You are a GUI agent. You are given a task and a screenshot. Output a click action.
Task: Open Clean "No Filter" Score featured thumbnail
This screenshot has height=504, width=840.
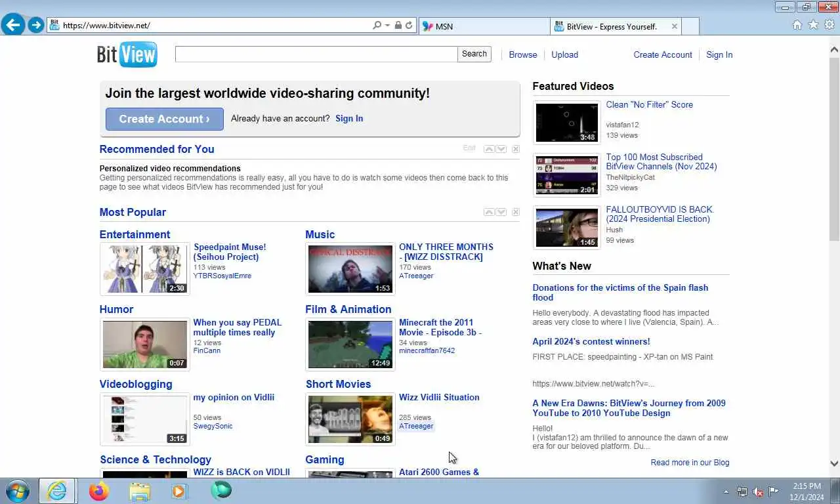[x=566, y=122]
